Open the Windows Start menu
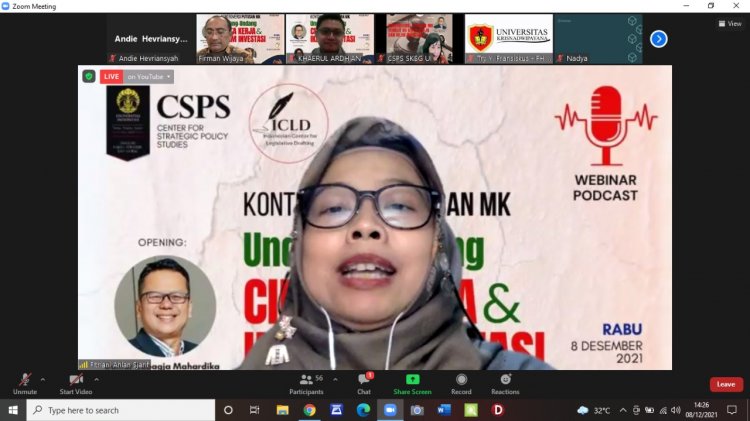Viewport: 750px width, 421px height. click(x=13, y=410)
